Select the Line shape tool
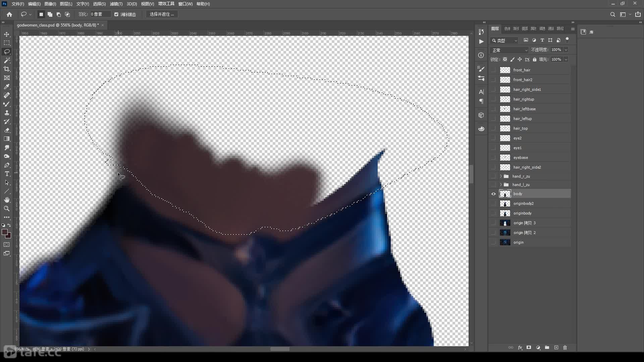 [7, 191]
